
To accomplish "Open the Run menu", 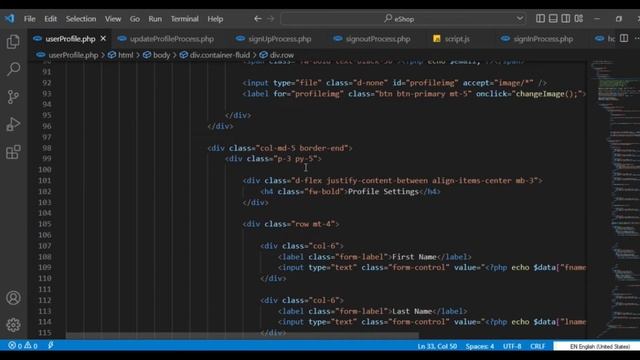I will [x=155, y=19].
